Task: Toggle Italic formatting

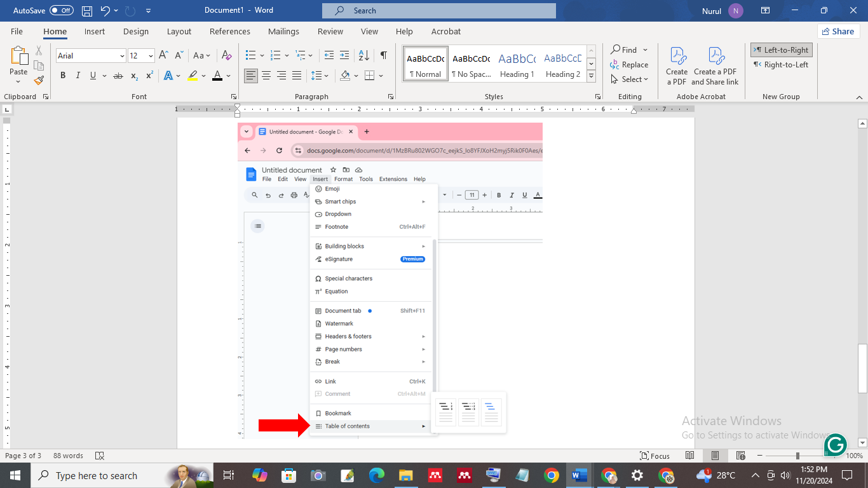Action: coord(78,76)
